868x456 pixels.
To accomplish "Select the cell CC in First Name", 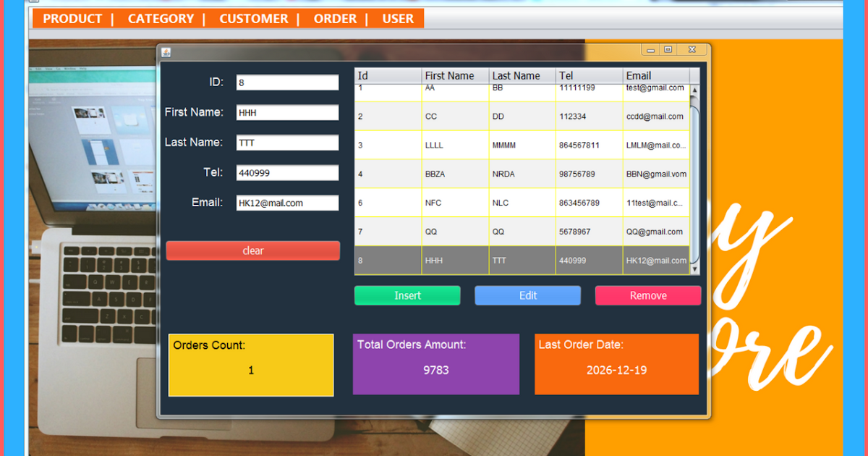I will tap(455, 117).
